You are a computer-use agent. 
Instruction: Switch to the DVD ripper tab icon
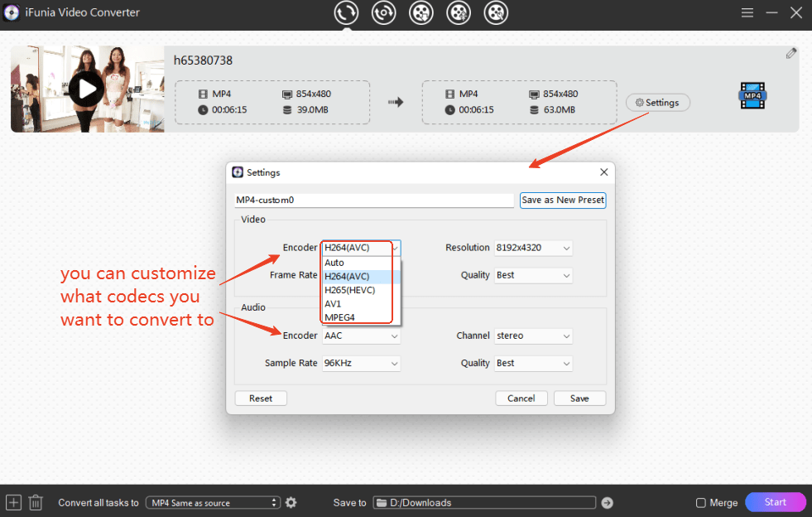383,12
